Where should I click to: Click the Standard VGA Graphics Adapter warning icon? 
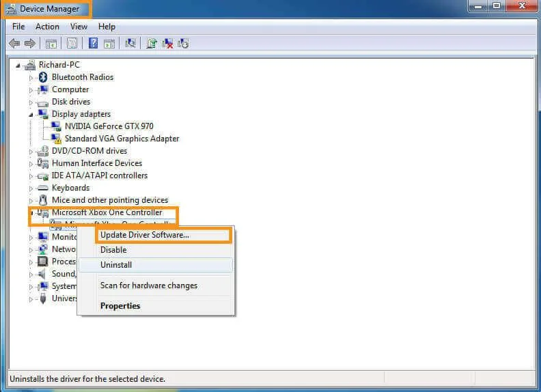coord(56,139)
